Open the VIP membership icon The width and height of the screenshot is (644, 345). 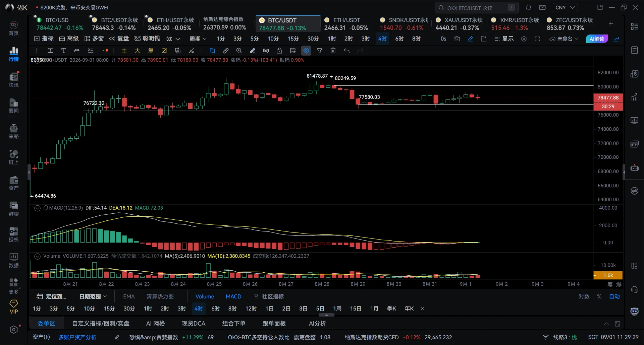(x=14, y=306)
